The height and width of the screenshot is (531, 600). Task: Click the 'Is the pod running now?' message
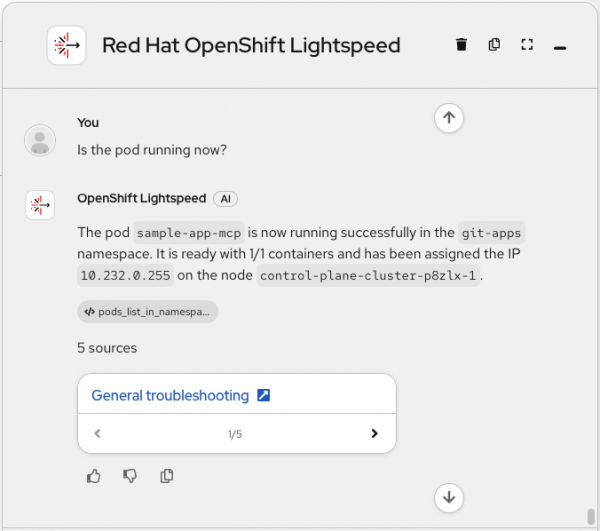[x=152, y=150]
